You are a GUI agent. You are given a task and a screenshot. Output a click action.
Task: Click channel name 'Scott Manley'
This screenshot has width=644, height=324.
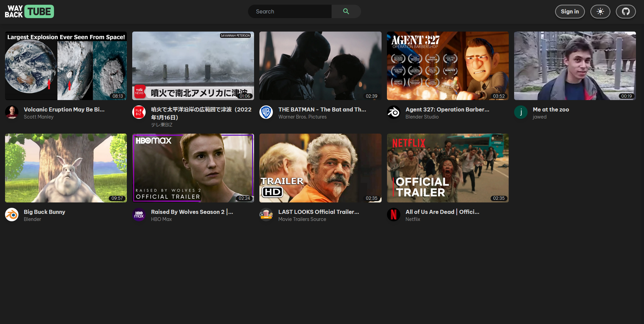tap(39, 117)
